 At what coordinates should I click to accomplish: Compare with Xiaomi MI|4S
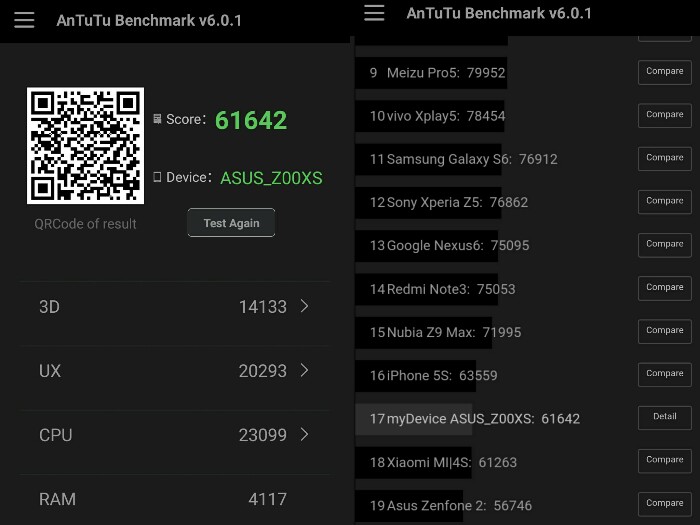(665, 461)
